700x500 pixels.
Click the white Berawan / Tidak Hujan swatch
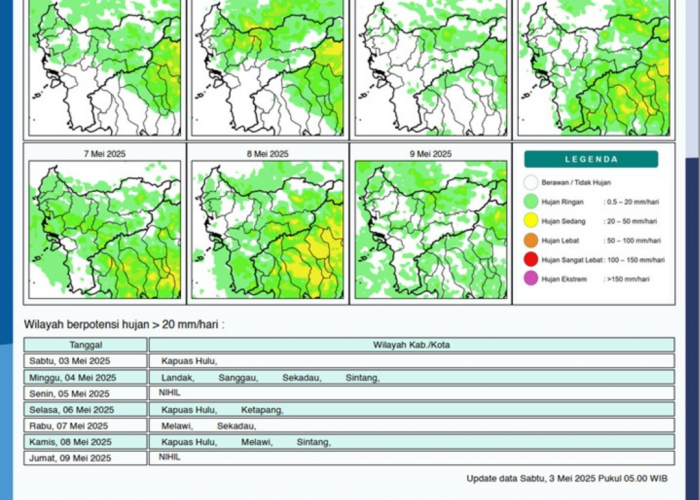pyautogui.click(x=531, y=183)
